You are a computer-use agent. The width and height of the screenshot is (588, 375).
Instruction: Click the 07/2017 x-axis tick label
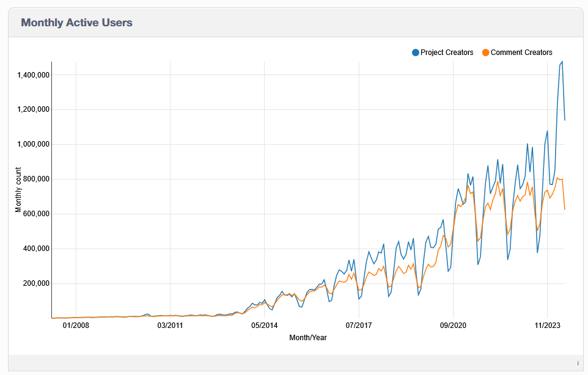(x=358, y=326)
